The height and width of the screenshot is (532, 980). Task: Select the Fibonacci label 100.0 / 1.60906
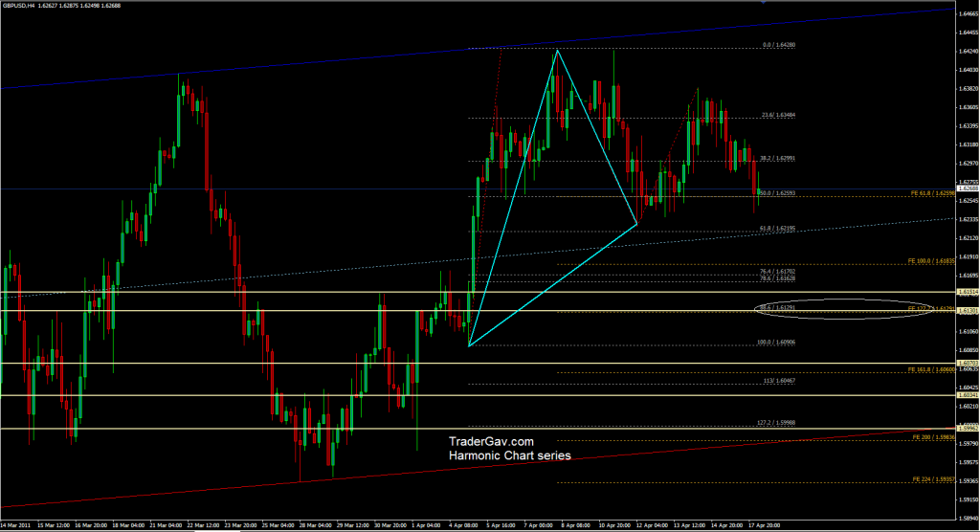point(776,343)
